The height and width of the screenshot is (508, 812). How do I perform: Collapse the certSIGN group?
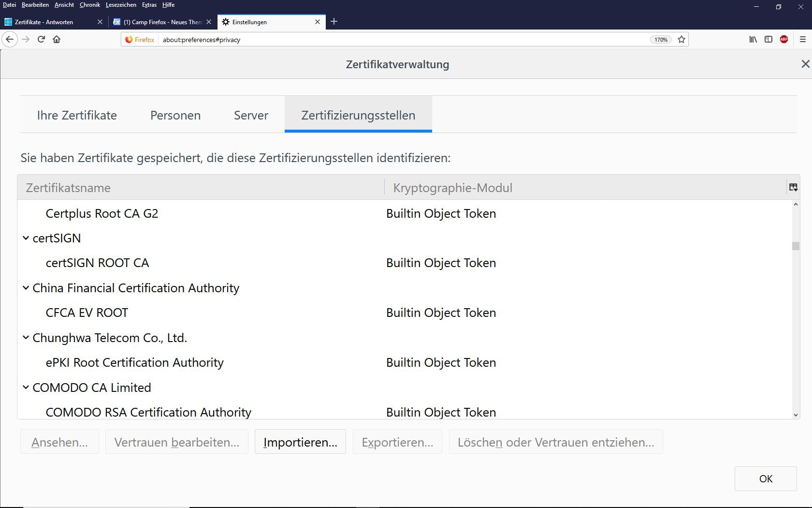click(26, 238)
